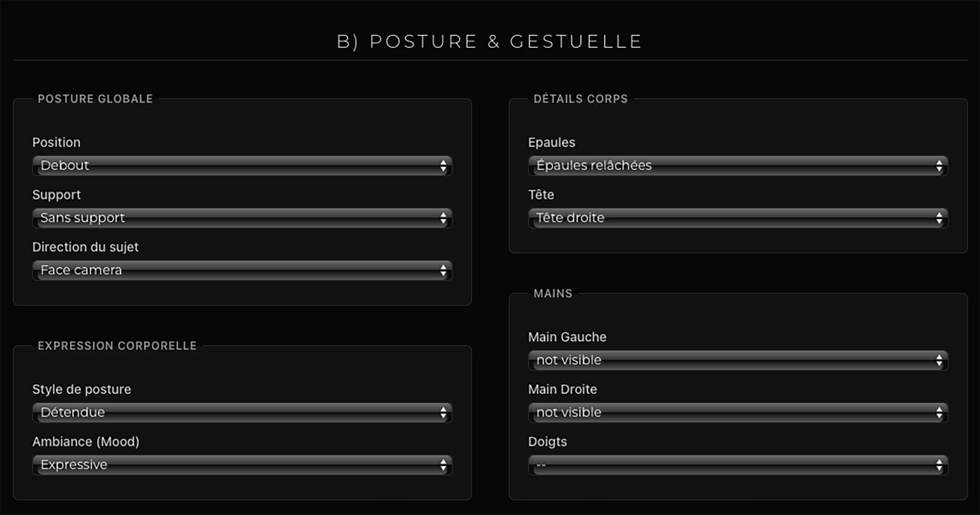Click the up-down arrows on Main Gauche select
Screen dimensions: 980x515
pyautogui.click(x=939, y=360)
